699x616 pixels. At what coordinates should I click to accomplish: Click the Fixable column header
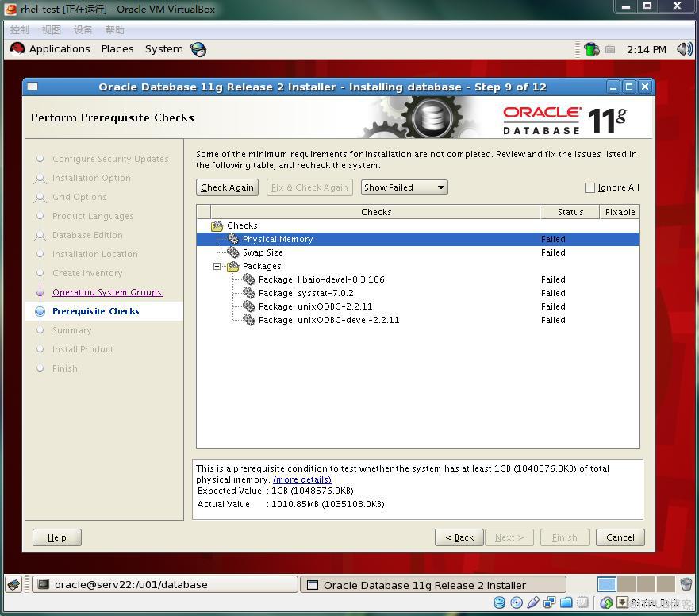620,212
